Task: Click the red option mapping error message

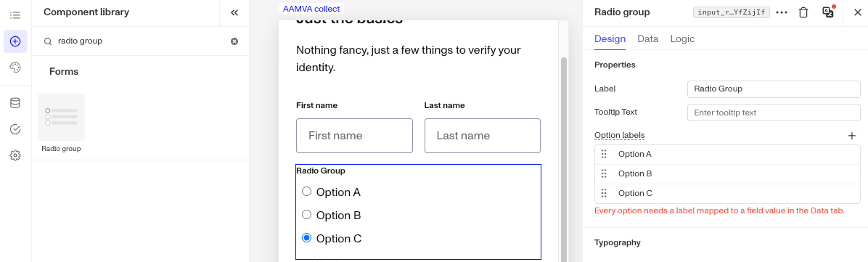Action: [719, 211]
